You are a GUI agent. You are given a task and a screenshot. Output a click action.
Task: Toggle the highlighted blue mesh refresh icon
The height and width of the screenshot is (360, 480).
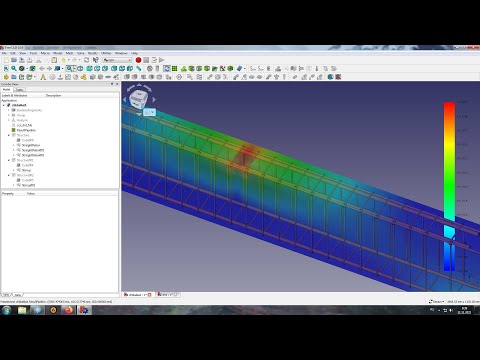coord(167,68)
